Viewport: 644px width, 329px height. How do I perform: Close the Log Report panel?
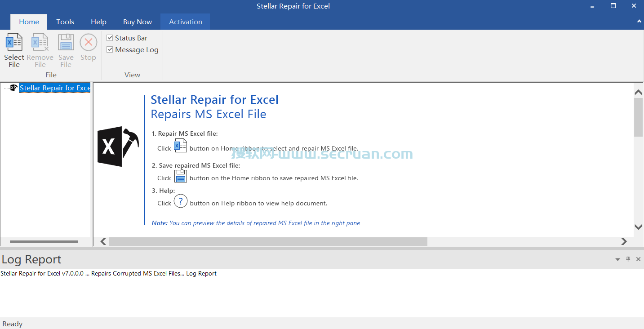click(x=638, y=259)
